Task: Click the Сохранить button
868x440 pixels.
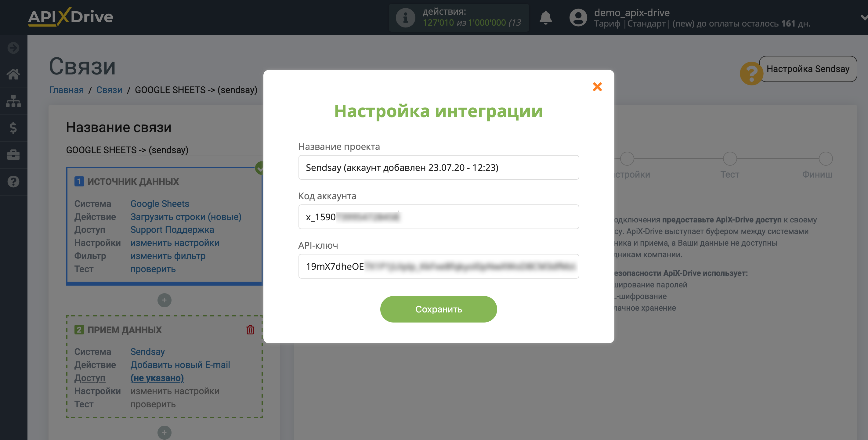Action: [x=438, y=309]
